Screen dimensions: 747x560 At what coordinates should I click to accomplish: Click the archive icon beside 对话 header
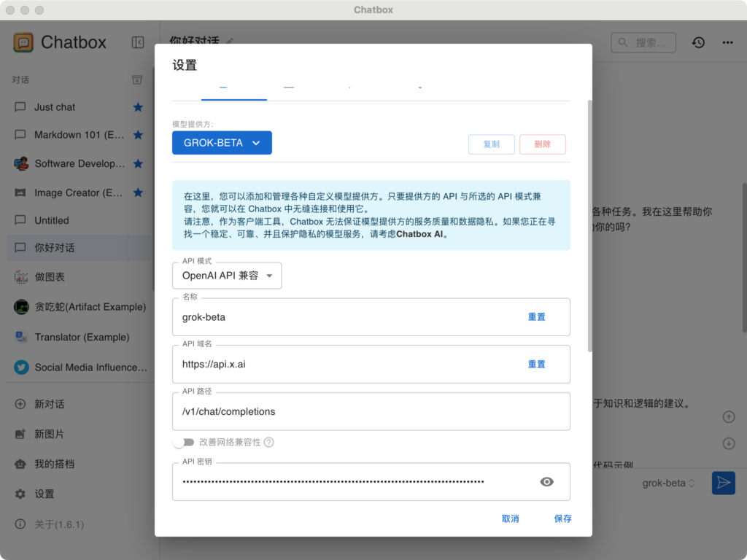pos(137,79)
